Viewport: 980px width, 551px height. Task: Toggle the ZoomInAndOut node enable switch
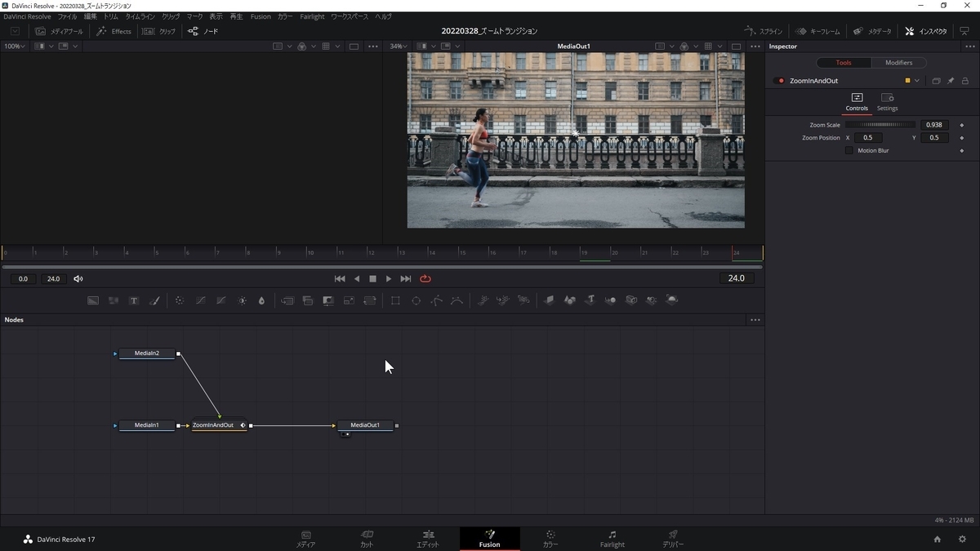coord(780,81)
